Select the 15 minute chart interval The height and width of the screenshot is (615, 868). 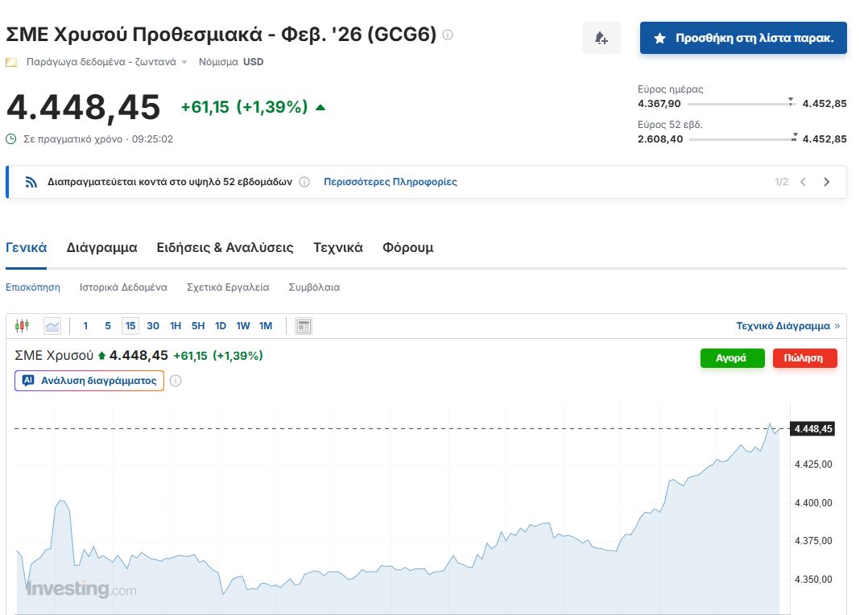pos(130,326)
